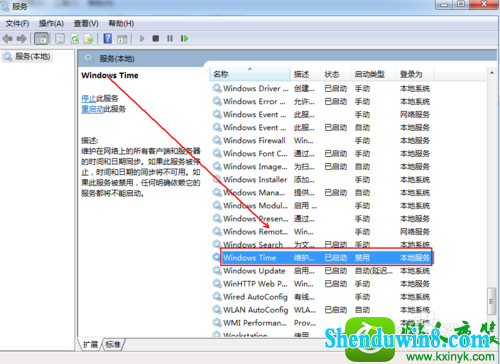Image resolution: width=500 pixels, height=364 pixels.
Task: Click the 自动(延迟... startup type of Windows Update
Action: tap(374, 271)
